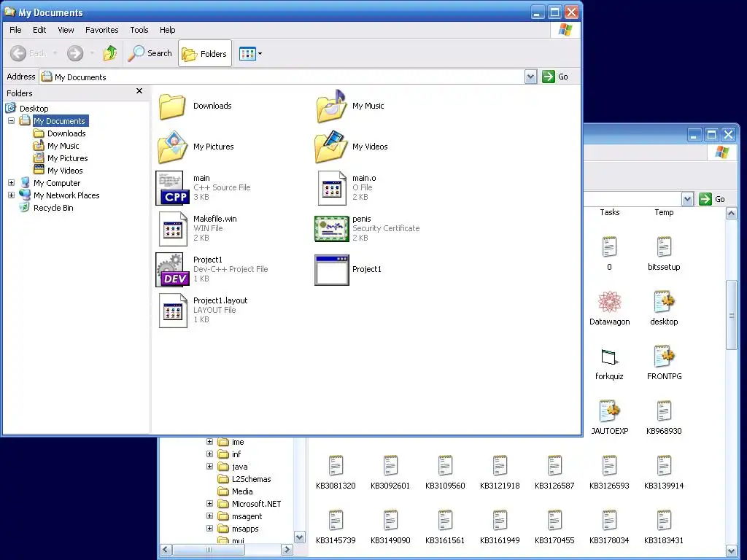747x560 pixels.
Task: Open the File menu
Action: coord(15,30)
